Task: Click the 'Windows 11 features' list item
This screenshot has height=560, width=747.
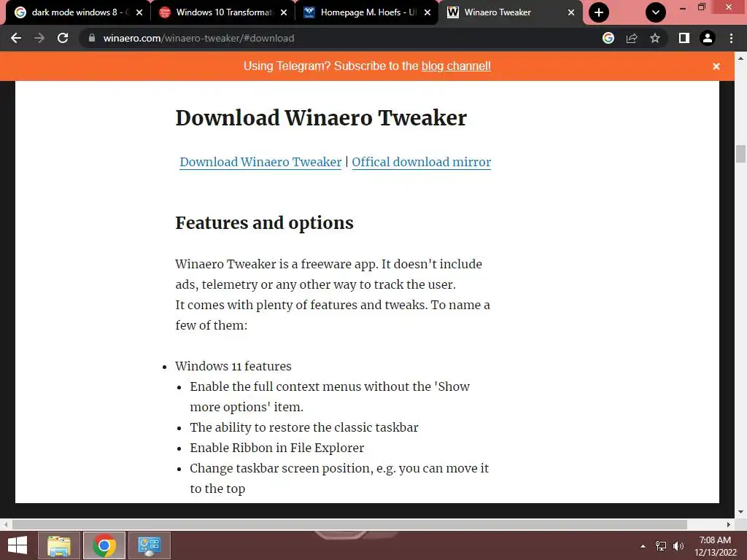Action: point(233,366)
